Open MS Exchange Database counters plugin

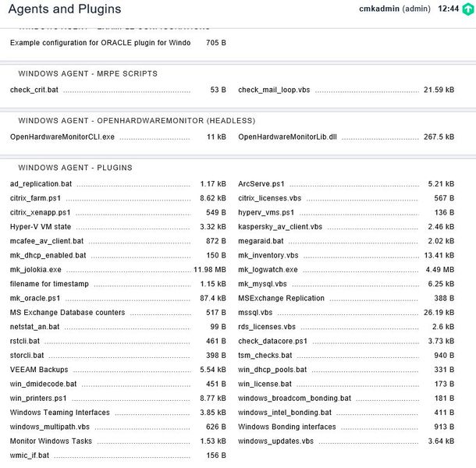click(67, 312)
